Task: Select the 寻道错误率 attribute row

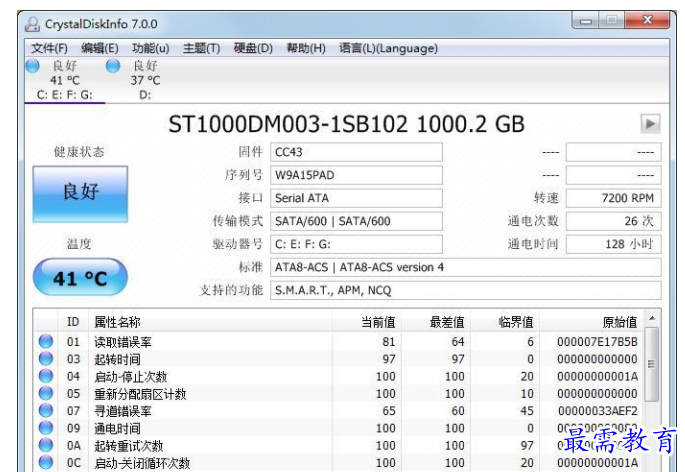Action: [x=339, y=411]
